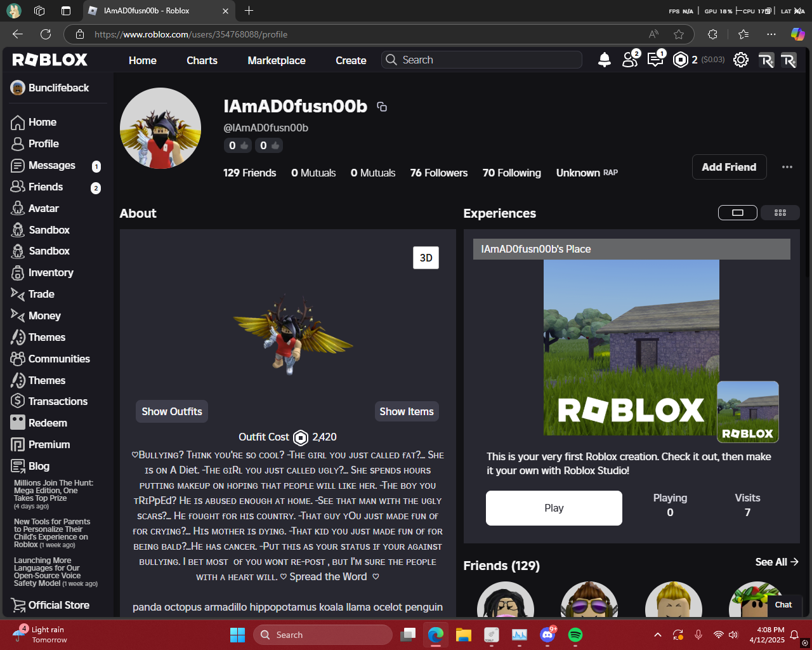Screen dimensions: 812x650
Task: Click the Show Items button
Action: [407, 411]
